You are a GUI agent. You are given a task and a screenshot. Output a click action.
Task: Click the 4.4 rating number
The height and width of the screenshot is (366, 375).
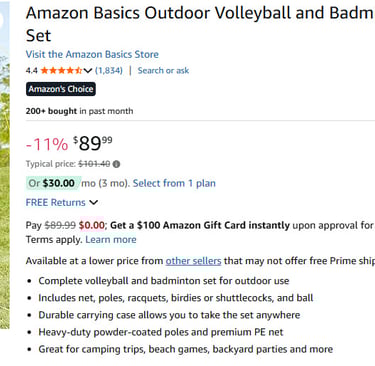[31, 70]
